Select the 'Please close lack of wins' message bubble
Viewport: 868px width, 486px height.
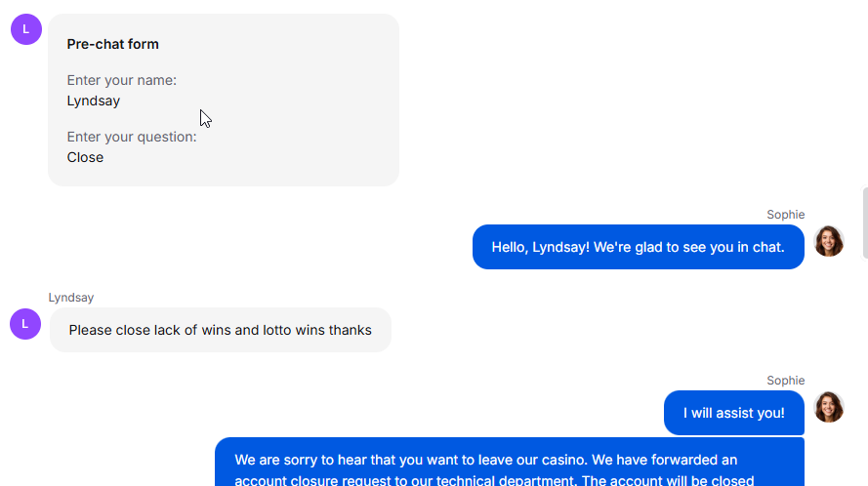pyautogui.click(x=221, y=330)
